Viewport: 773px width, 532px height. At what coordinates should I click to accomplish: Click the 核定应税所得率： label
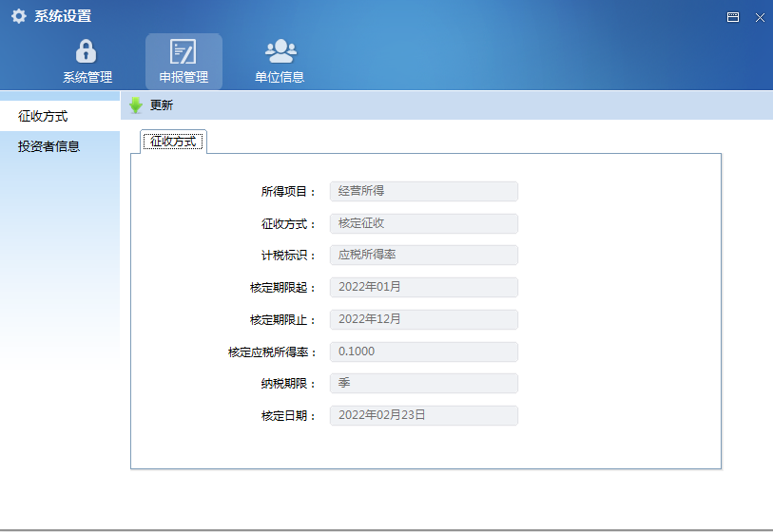click(272, 352)
